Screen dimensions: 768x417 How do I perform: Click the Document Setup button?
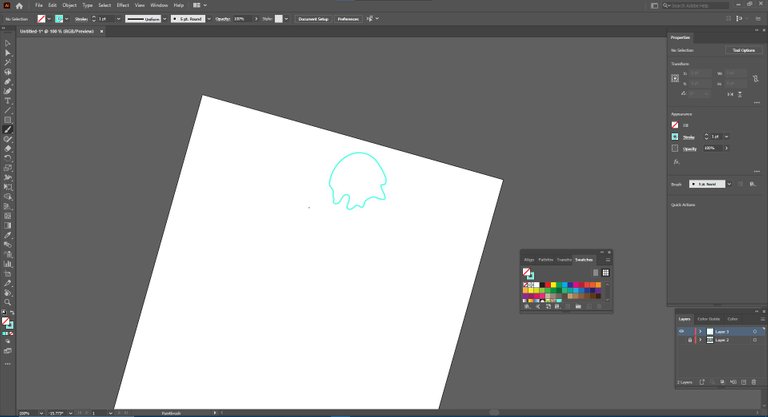313,19
